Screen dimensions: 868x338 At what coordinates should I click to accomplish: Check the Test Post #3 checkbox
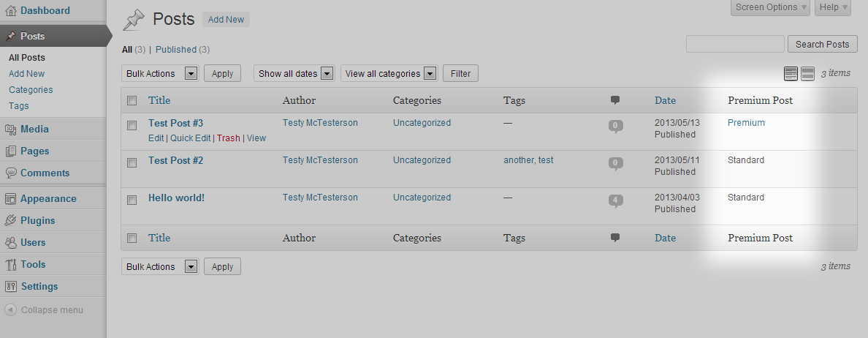coord(132,126)
